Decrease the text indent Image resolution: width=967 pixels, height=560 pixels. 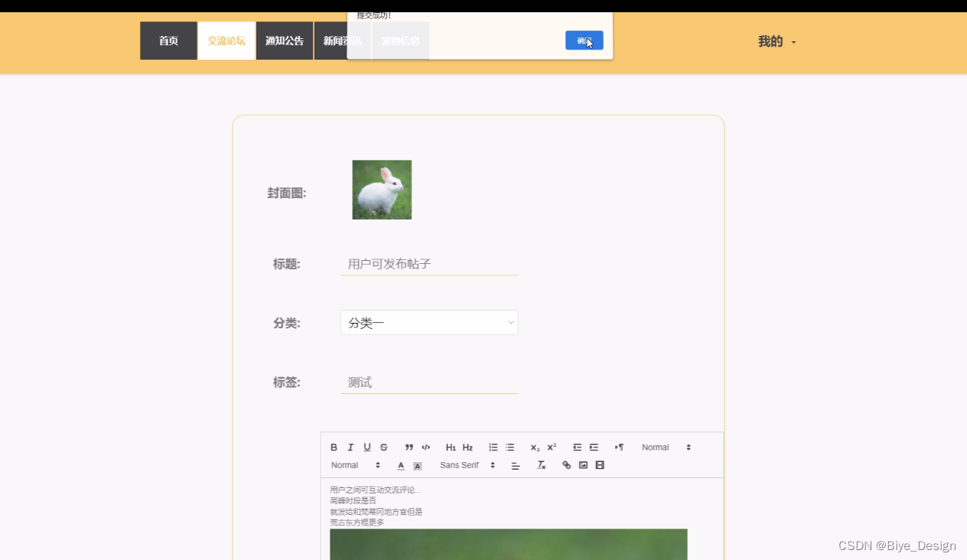pos(578,448)
